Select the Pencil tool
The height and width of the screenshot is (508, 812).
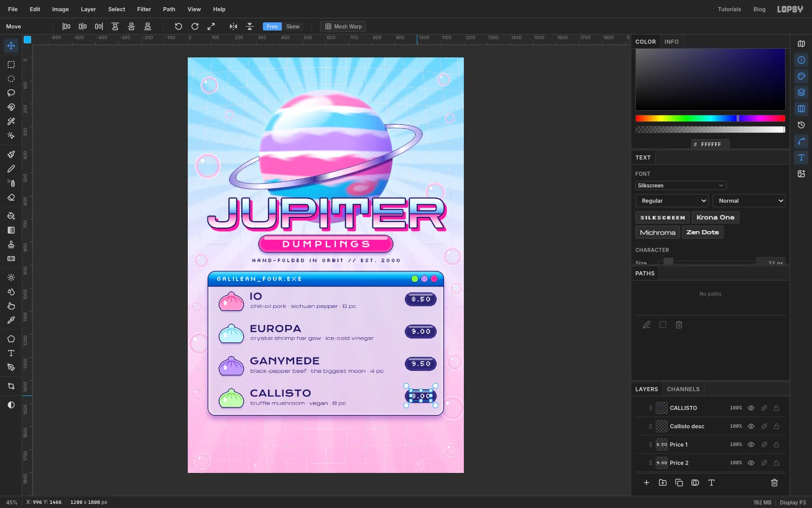click(11, 169)
